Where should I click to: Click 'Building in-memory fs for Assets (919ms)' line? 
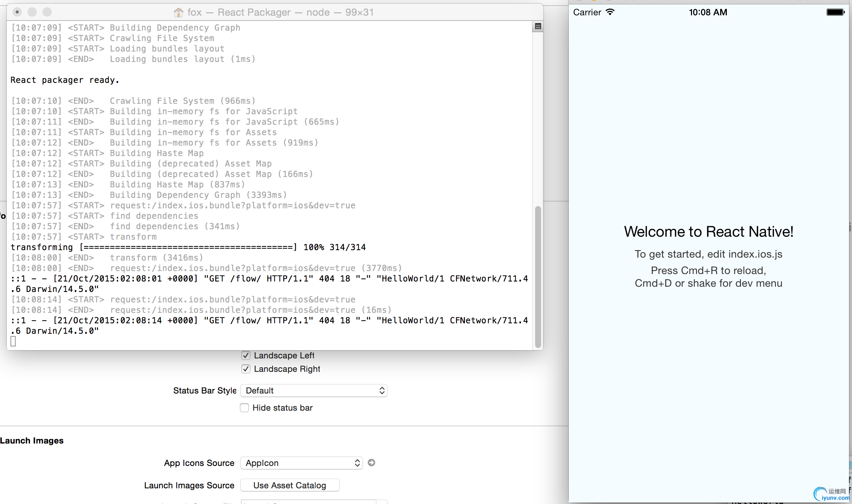point(165,143)
